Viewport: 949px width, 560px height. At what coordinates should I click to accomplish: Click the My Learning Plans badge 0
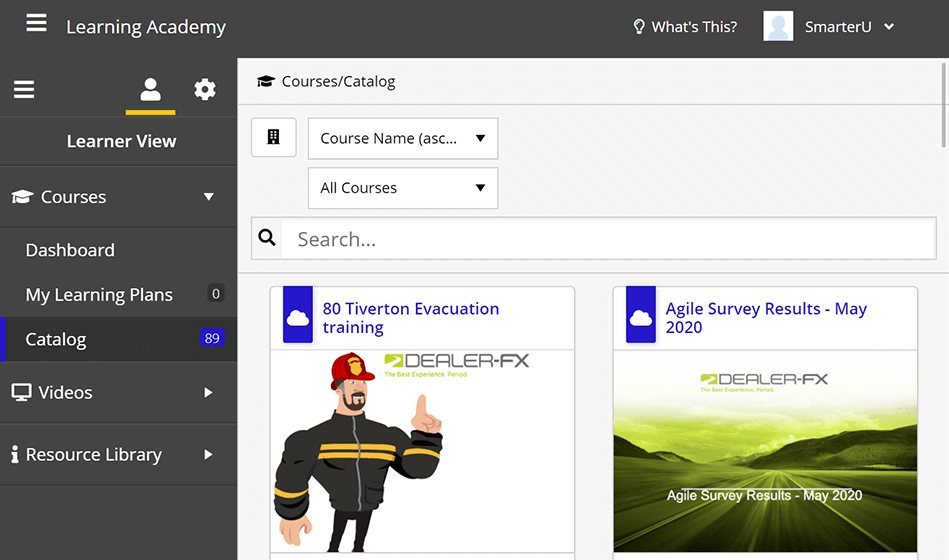pyautogui.click(x=215, y=294)
